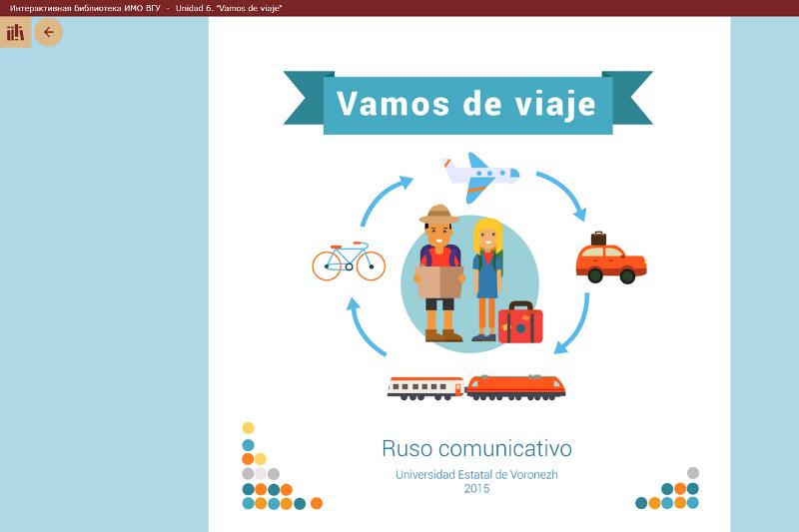Select the orange car with luggage
This screenshot has width=799, height=532.
[610, 261]
